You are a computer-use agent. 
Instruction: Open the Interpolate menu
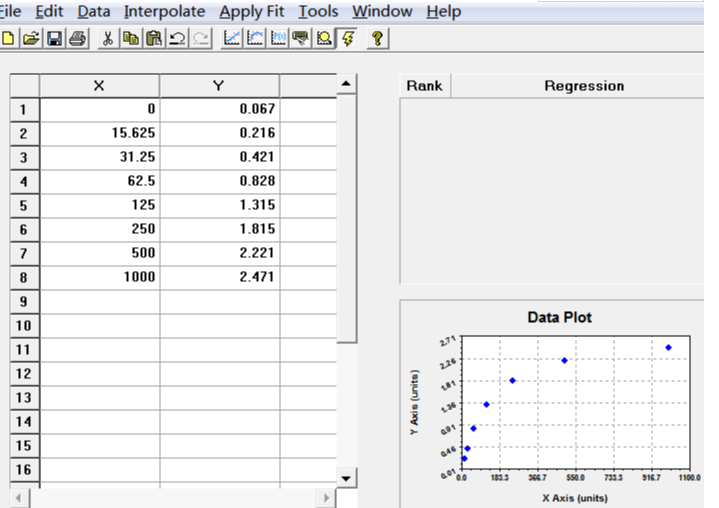tap(164, 12)
